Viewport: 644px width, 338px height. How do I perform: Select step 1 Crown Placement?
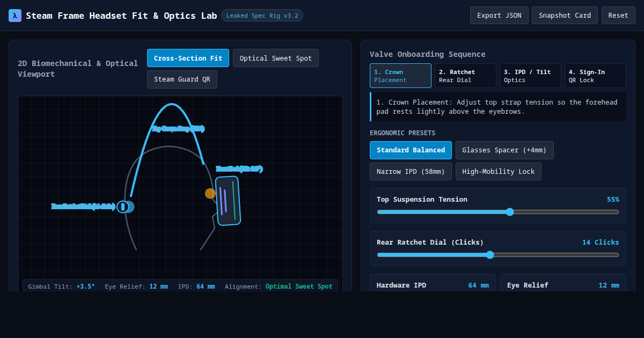(x=400, y=76)
